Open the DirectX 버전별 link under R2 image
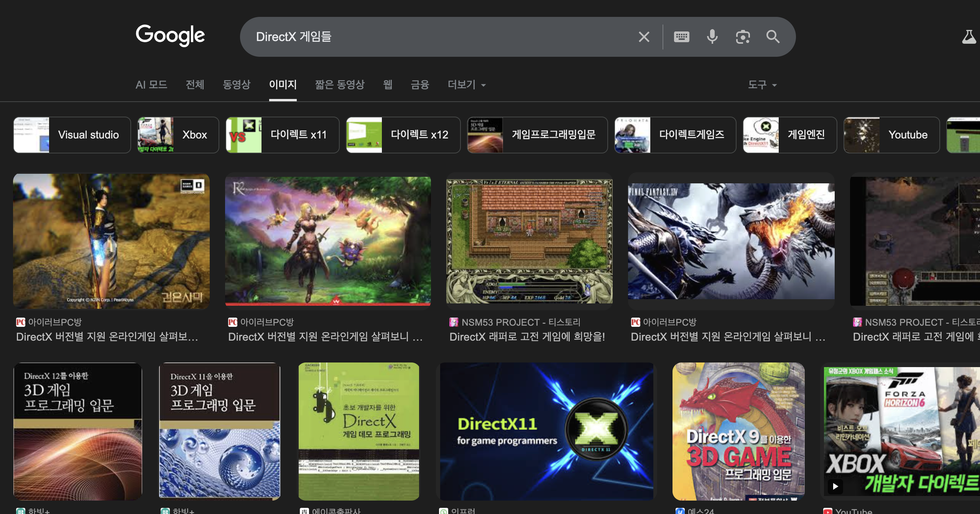This screenshot has height=514, width=980. click(x=325, y=337)
